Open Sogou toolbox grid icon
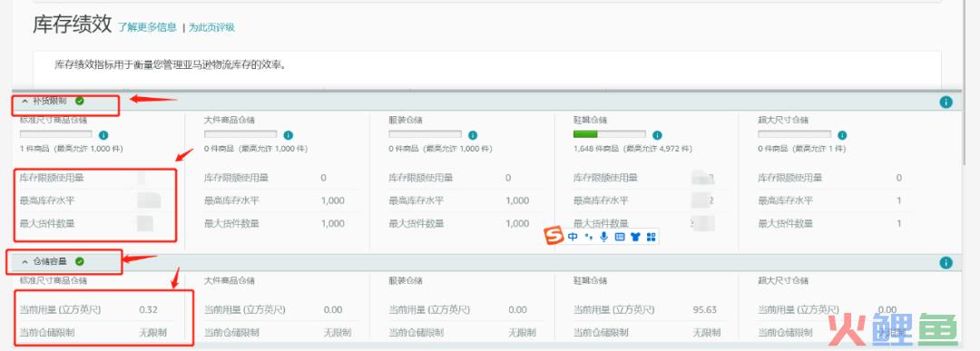 651,237
